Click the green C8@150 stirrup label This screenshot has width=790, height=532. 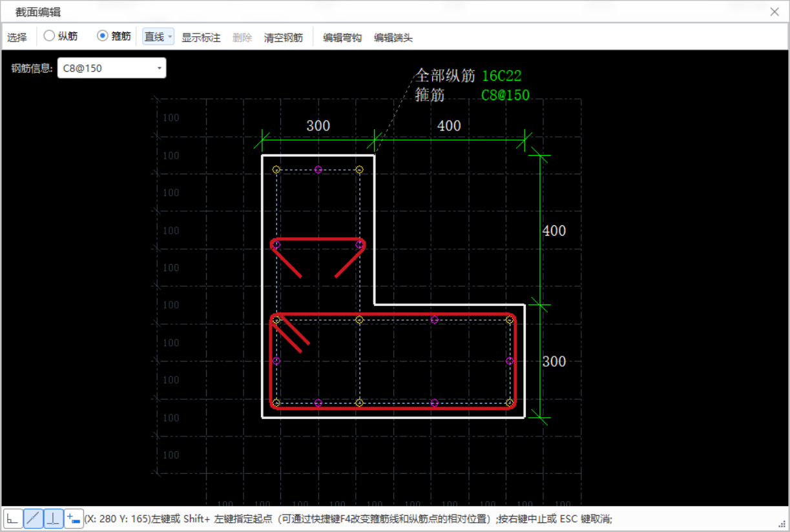click(x=505, y=96)
